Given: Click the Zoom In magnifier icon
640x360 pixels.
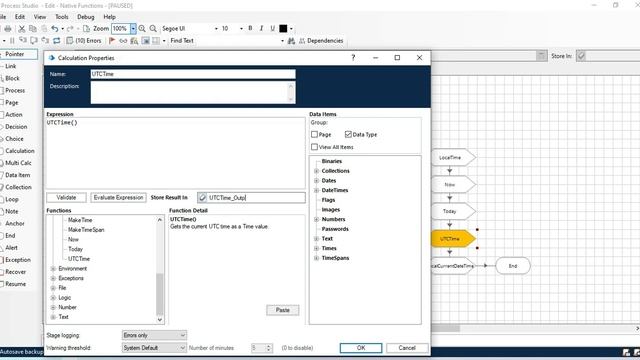Looking at the screenshot, I should click(x=142, y=29).
